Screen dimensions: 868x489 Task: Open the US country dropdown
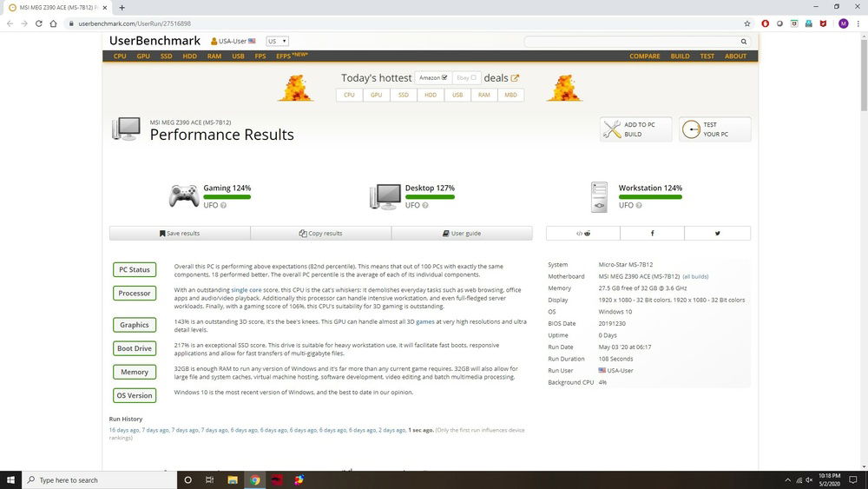pos(278,41)
